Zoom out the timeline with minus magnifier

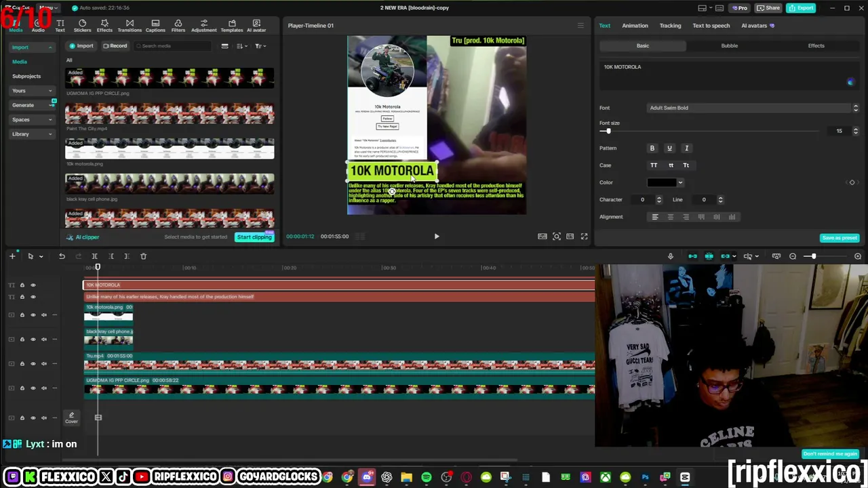[x=793, y=256]
